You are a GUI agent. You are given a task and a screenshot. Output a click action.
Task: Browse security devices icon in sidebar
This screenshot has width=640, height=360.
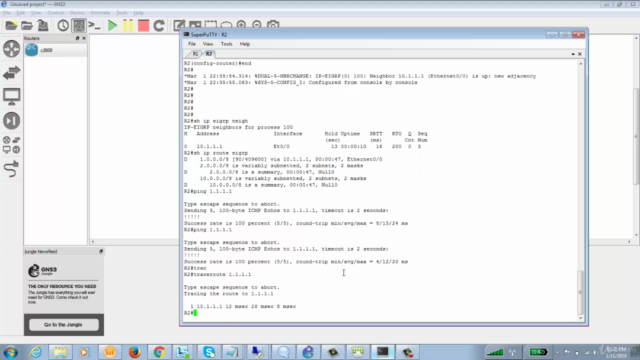point(11,121)
